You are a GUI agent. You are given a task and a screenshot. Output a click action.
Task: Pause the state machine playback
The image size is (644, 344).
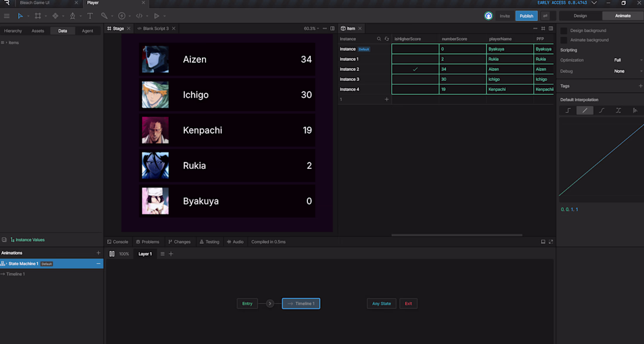[112, 254]
